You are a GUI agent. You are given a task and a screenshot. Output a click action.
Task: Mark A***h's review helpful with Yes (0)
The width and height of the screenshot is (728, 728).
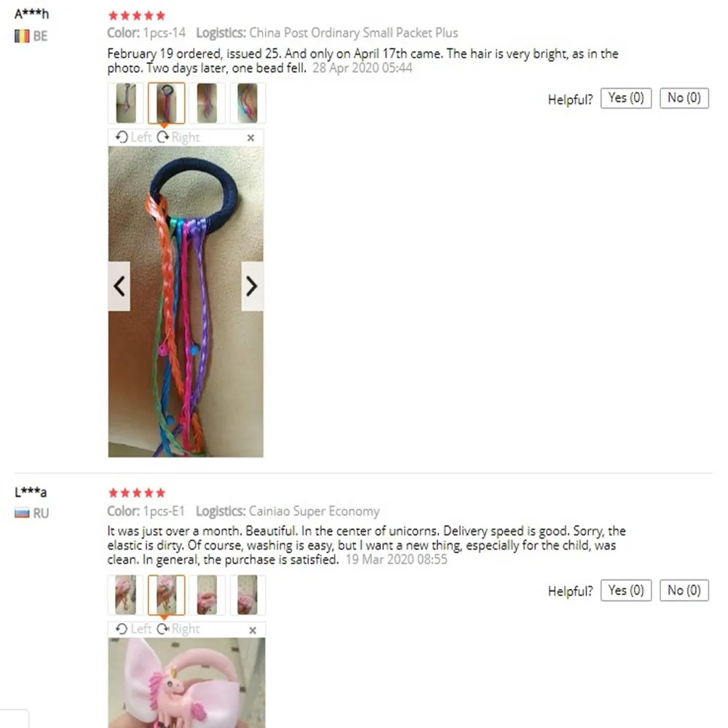(x=626, y=98)
